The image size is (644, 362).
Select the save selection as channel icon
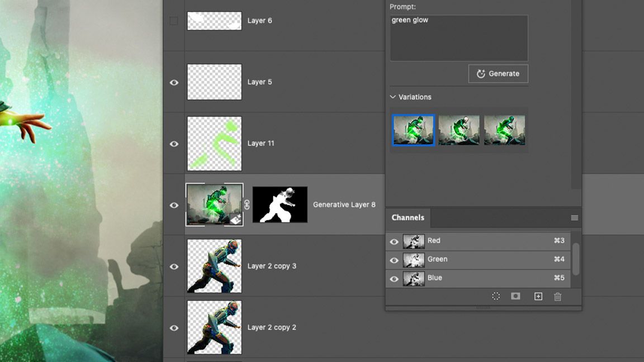515,296
